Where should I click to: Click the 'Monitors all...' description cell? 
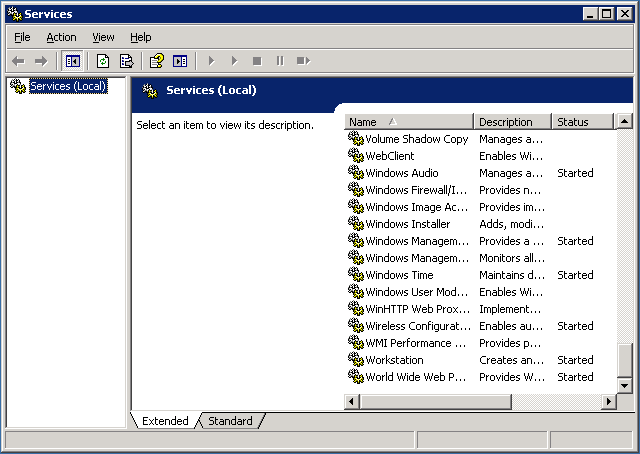[512, 258]
